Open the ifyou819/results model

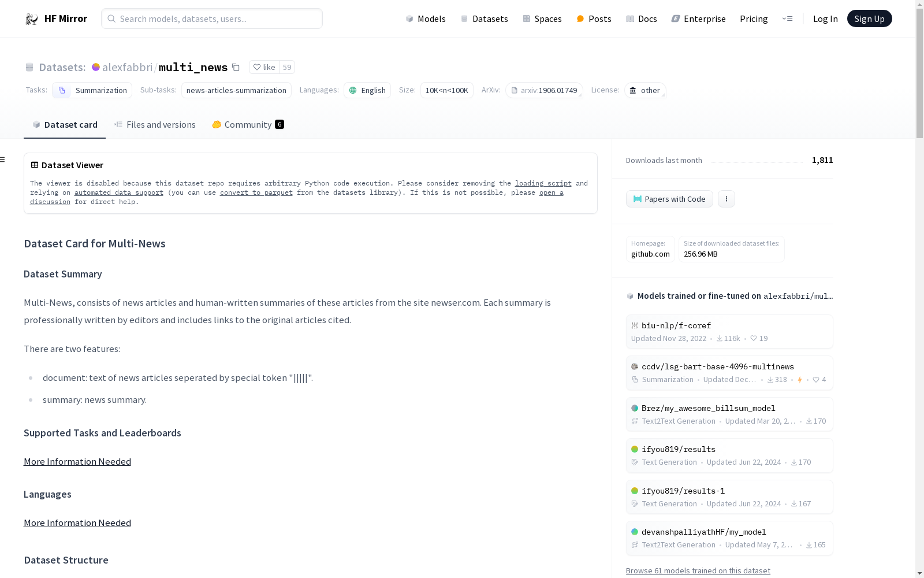(729, 455)
